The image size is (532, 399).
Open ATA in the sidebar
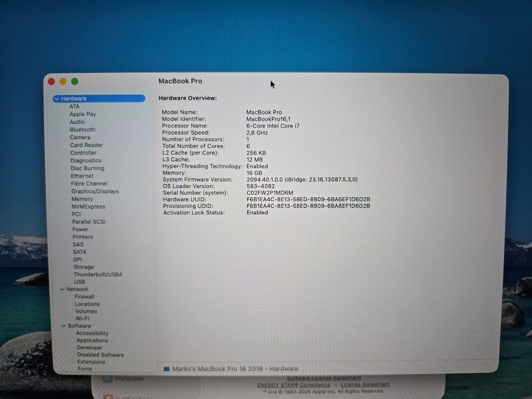(74, 106)
